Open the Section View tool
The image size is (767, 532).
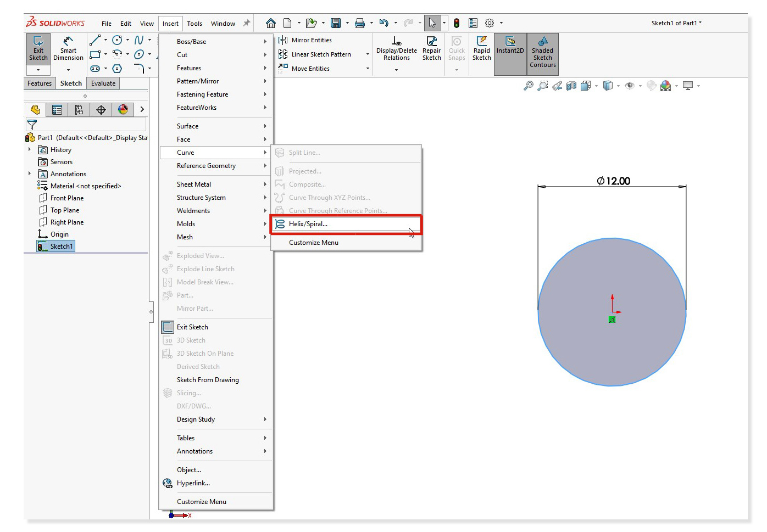(570, 86)
